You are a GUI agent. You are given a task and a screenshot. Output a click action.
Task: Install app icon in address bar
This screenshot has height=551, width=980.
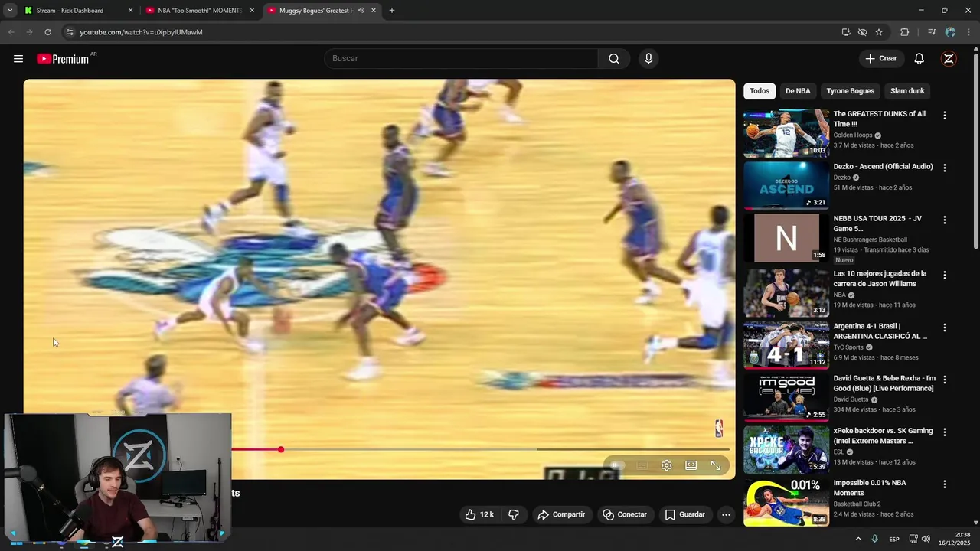point(846,32)
